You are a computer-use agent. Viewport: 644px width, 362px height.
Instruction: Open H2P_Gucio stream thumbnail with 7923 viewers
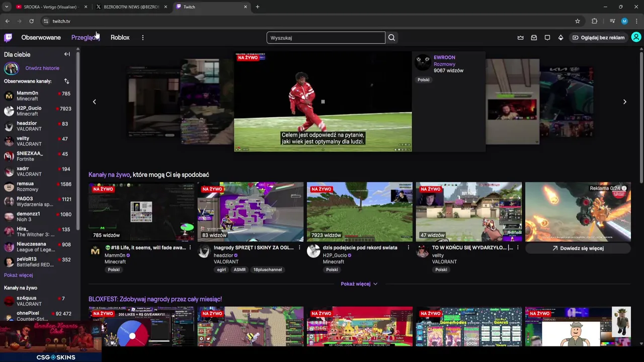[359, 212]
